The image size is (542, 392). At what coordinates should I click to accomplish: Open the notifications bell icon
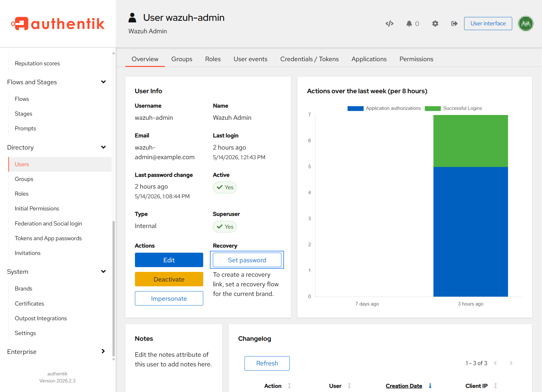(x=409, y=23)
